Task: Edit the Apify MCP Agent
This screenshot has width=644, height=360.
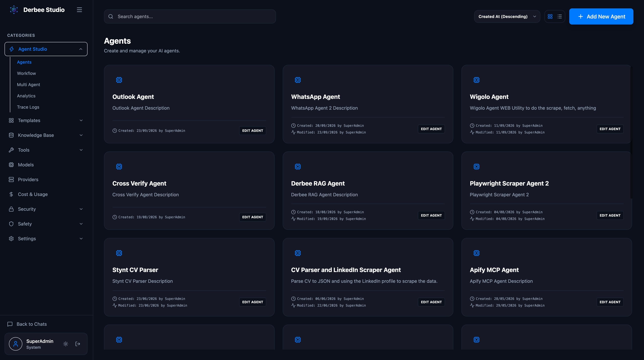Action: click(610, 302)
